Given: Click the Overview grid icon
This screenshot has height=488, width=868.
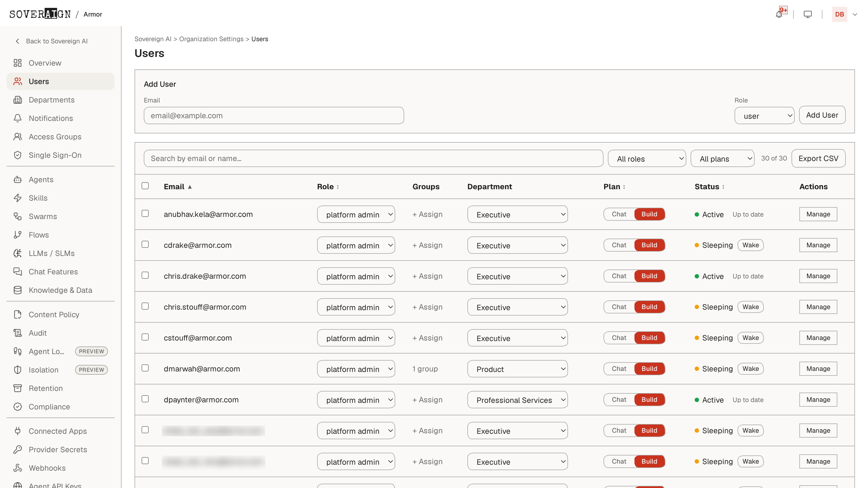Looking at the screenshot, I should [x=18, y=63].
